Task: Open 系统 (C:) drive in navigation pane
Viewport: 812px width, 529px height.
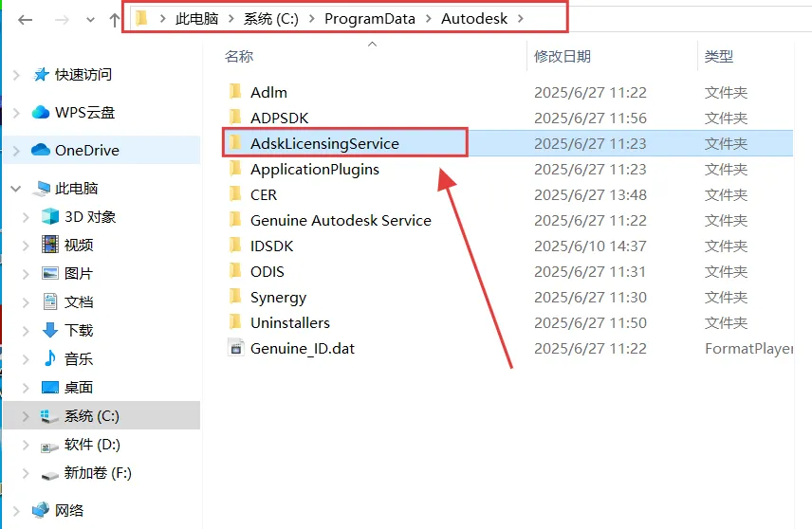Action: [92, 415]
